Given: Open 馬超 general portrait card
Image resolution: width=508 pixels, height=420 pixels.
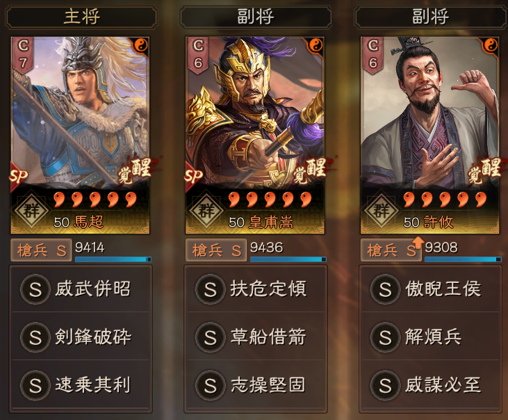Looking at the screenshot, I should point(80,135).
